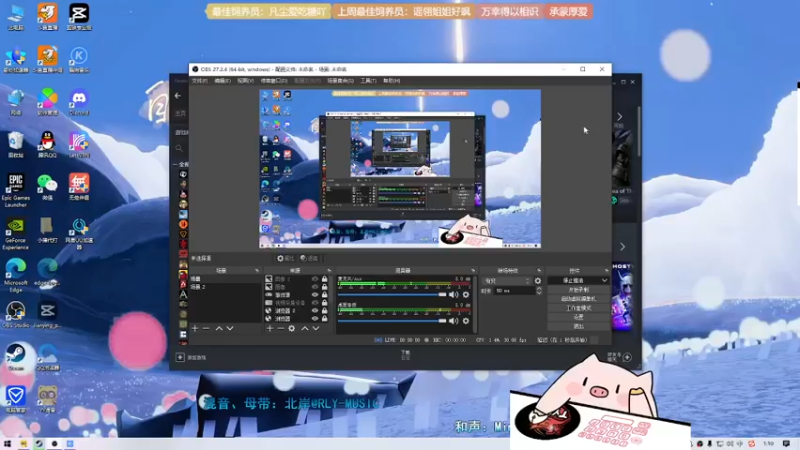Toggle visibility of the 浏览器 source
Screen dimensions: 800x450
pos(315,318)
